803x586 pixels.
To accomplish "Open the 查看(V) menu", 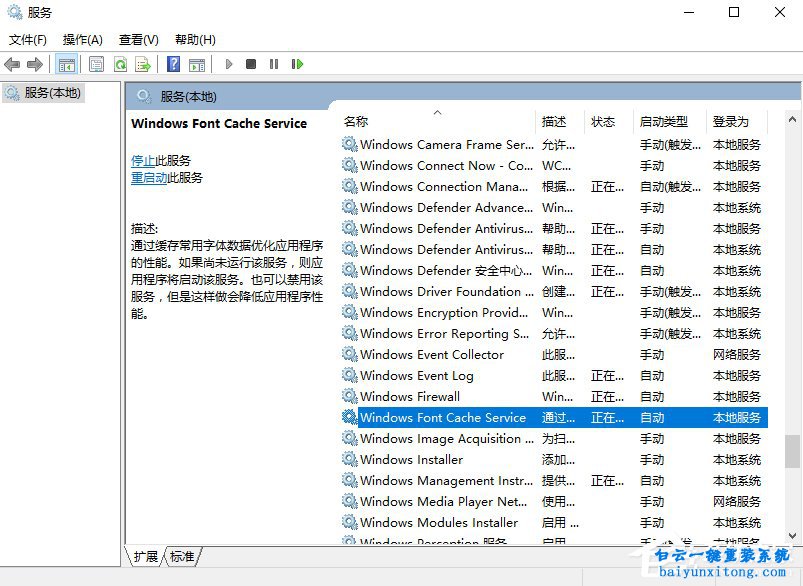I will 138,39.
